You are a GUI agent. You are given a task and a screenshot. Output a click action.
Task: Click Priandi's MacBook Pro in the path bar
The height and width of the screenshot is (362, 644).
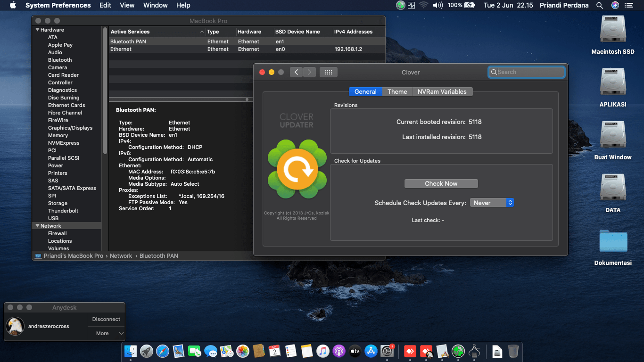[73, 255]
